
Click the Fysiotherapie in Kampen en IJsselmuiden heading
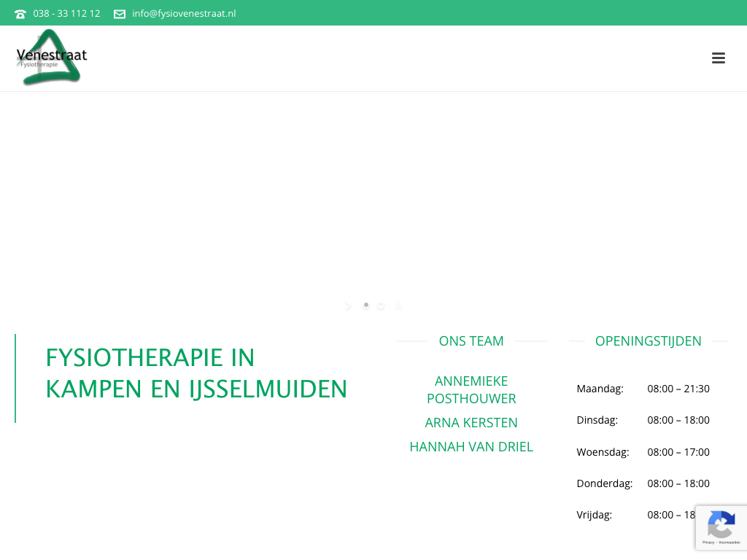click(x=196, y=373)
